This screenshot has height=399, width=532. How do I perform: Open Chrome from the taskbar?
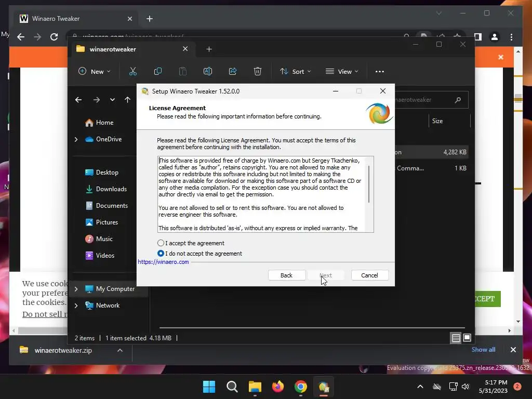301,387
